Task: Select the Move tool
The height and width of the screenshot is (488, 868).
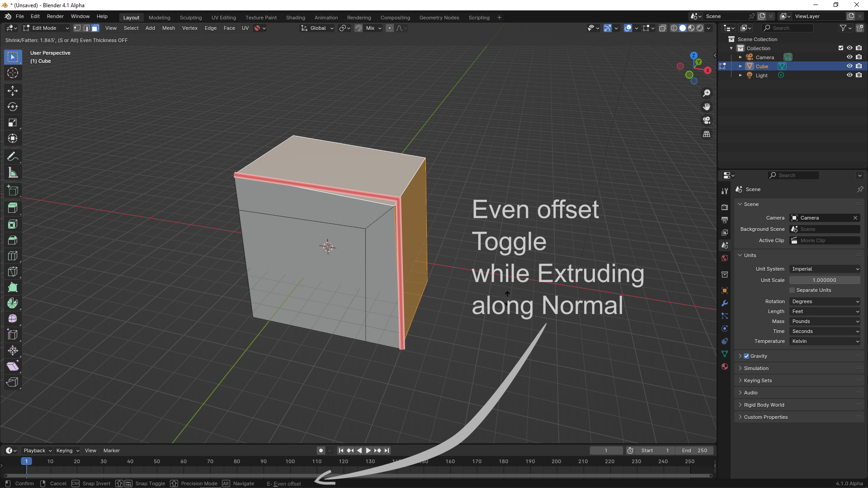Action: pyautogui.click(x=13, y=91)
